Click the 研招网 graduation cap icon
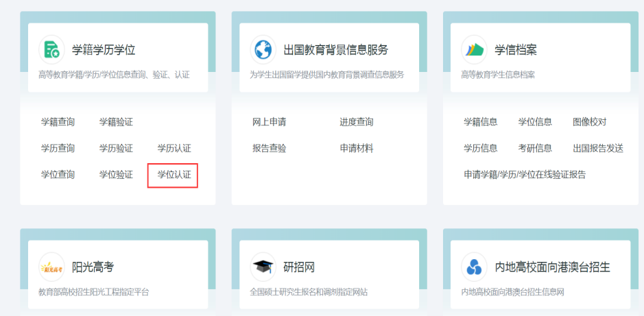Viewport: 644px width, 316px height. (x=263, y=267)
